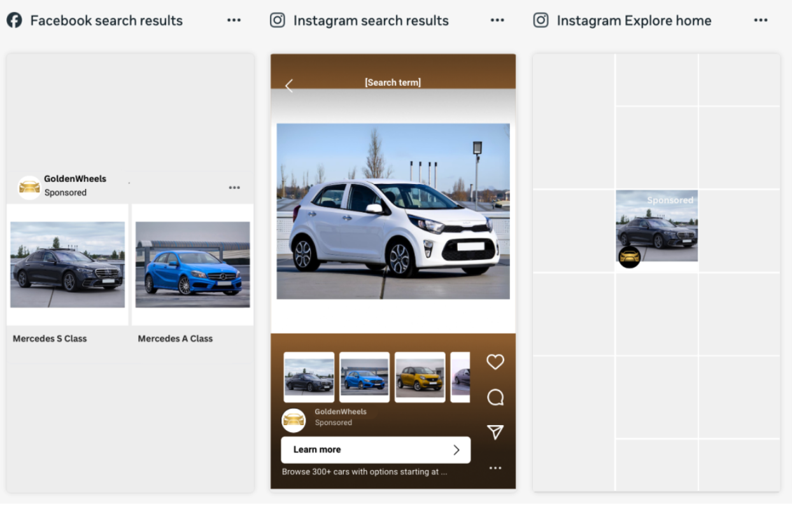The height and width of the screenshot is (532, 792).
Task: Click the share paper plane icon
Action: (495, 432)
